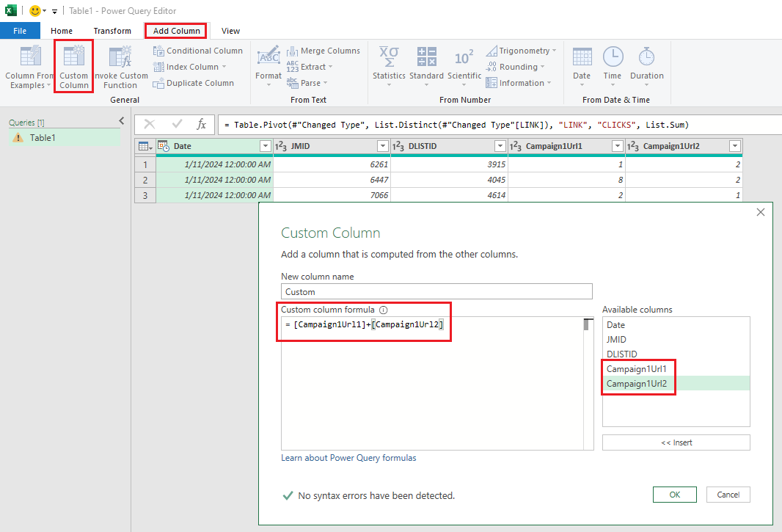Open the Learn about Power Query formulas link

(x=348, y=457)
